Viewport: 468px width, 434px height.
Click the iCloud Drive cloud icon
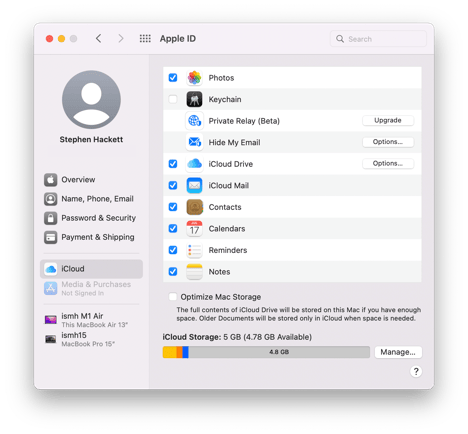[x=194, y=164]
